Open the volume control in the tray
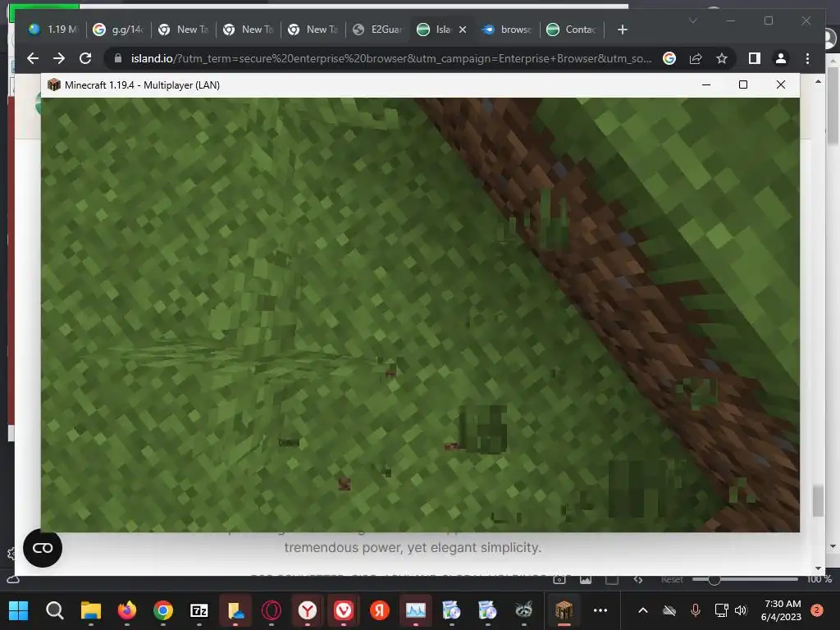This screenshot has height=630, width=840. click(741, 610)
